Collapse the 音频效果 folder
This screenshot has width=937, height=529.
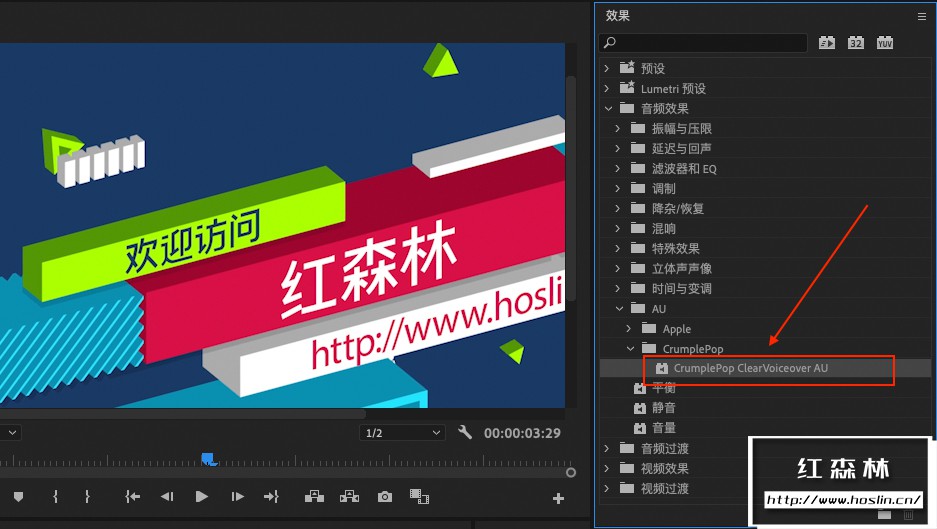tap(608, 108)
